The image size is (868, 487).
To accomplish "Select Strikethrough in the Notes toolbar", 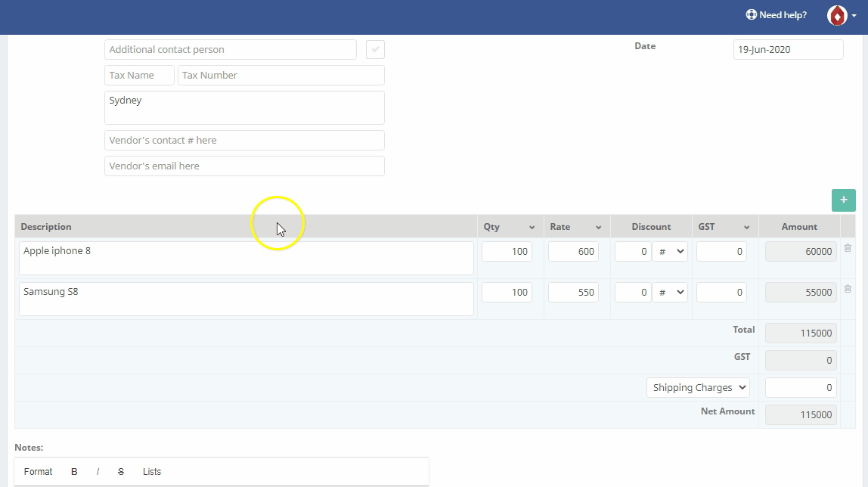I will 121,471.
